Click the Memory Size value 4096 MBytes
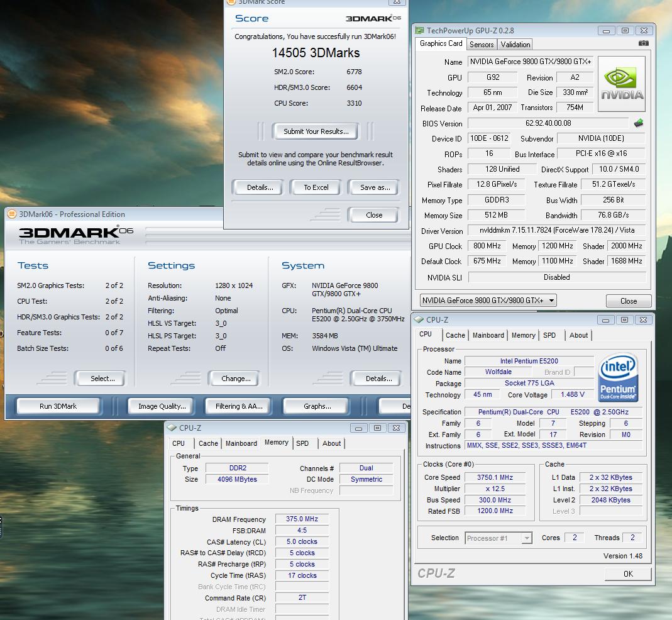Viewport: 672px width, 620px height. pos(237,479)
